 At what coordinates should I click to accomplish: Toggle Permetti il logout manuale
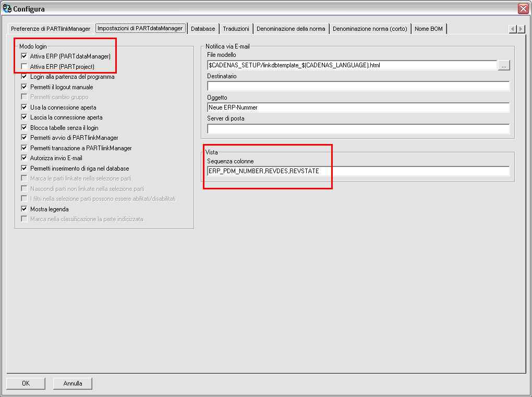pos(24,87)
